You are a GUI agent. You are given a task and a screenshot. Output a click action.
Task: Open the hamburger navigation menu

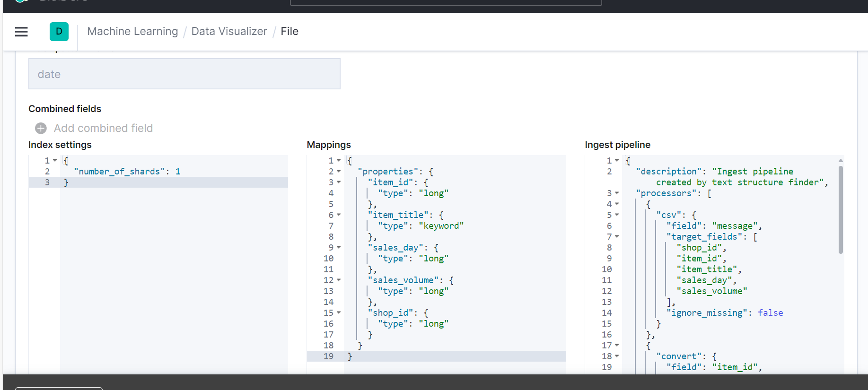pos(21,32)
